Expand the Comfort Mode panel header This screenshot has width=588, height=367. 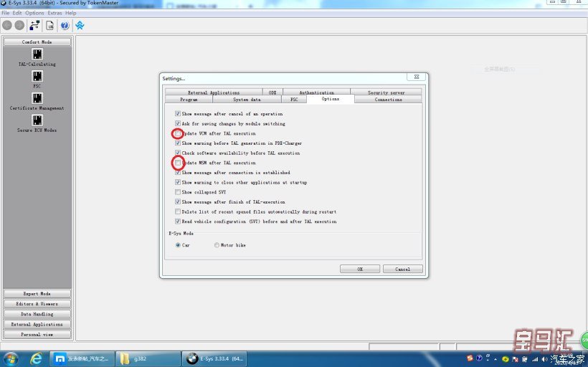click(x=37, y=42)
